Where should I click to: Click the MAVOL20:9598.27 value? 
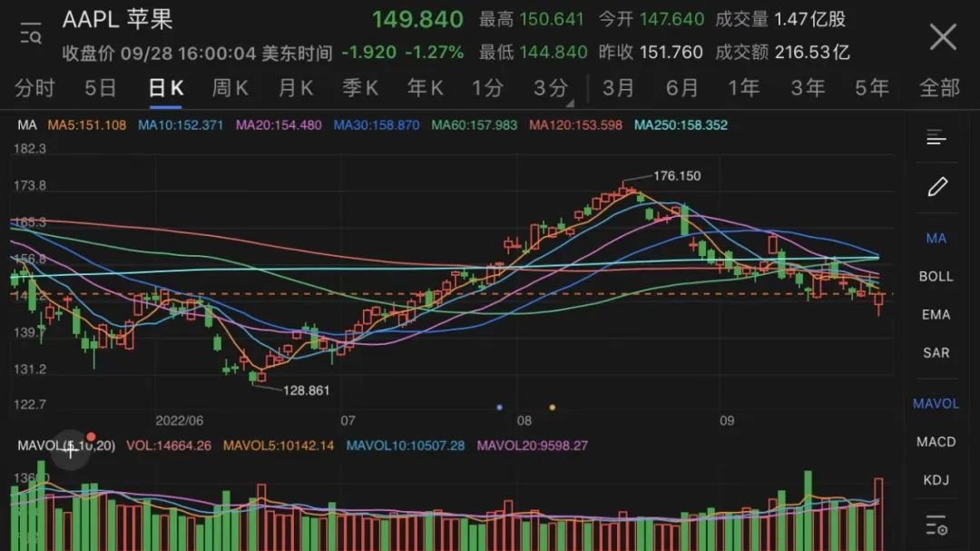click(533, 446)
